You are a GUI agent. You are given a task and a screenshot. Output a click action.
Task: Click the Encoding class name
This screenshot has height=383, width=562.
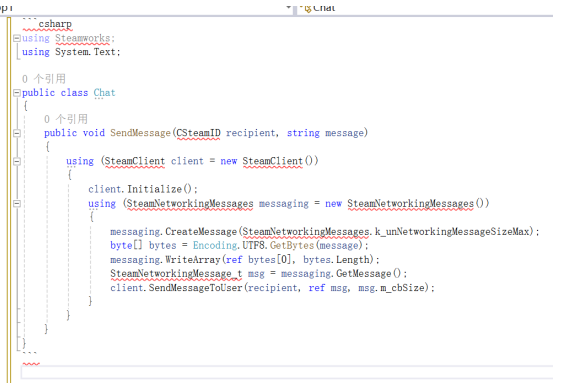[x=215, y=245]
